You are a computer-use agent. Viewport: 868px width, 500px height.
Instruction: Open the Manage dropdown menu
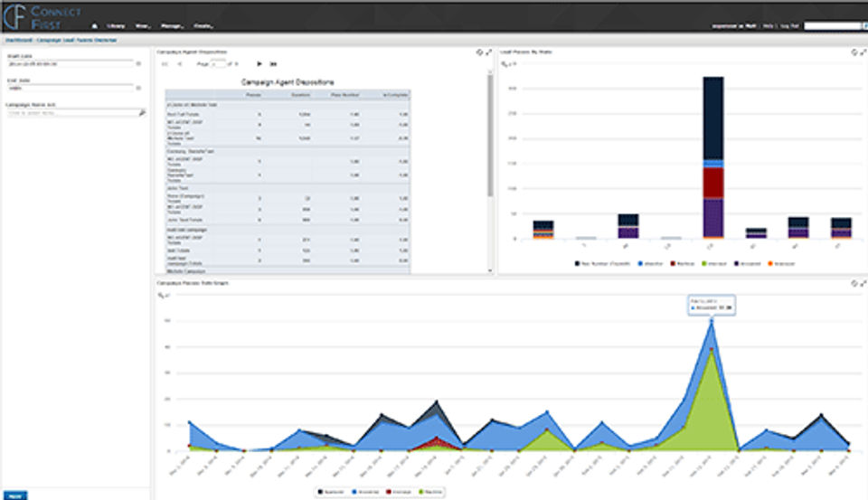tap(172, 26)
